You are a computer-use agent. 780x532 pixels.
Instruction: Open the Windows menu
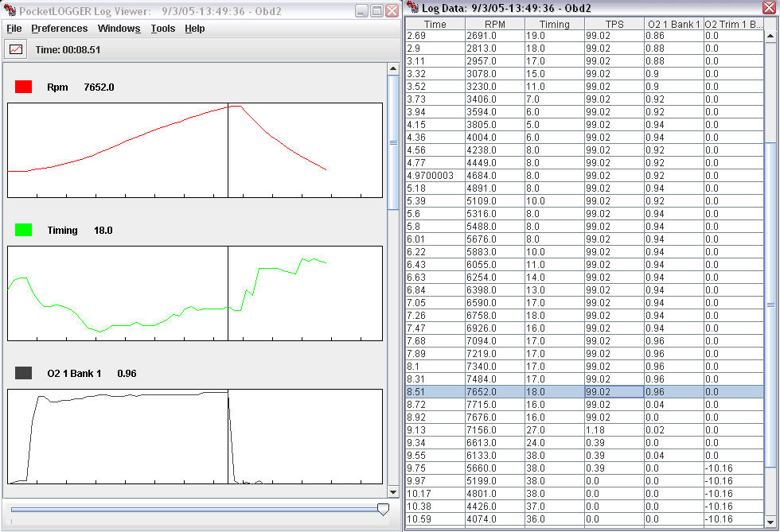tap(119, 29)
